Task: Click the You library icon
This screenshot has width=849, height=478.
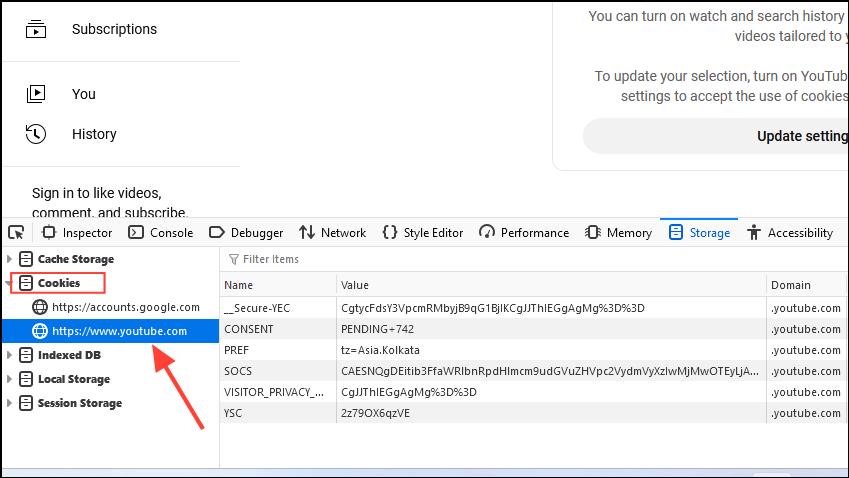Action: [36, 94]
